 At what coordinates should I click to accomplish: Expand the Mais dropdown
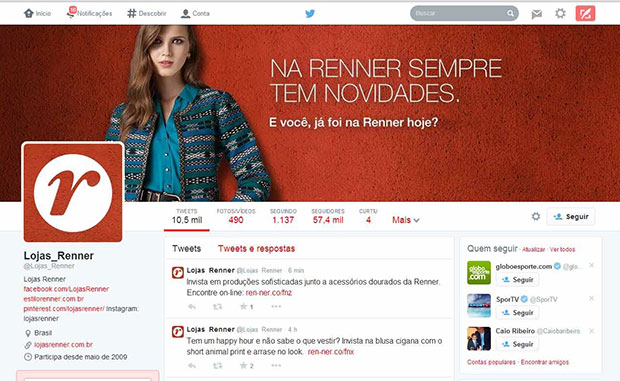[406, 220]
